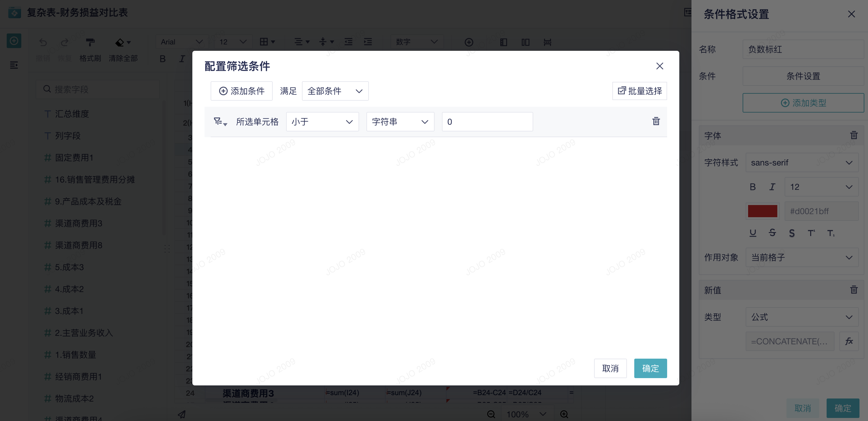868x421 pixels.
Task: Click the undo (撤销) icon
Action: pyautogui.click(x=43, y=43)
